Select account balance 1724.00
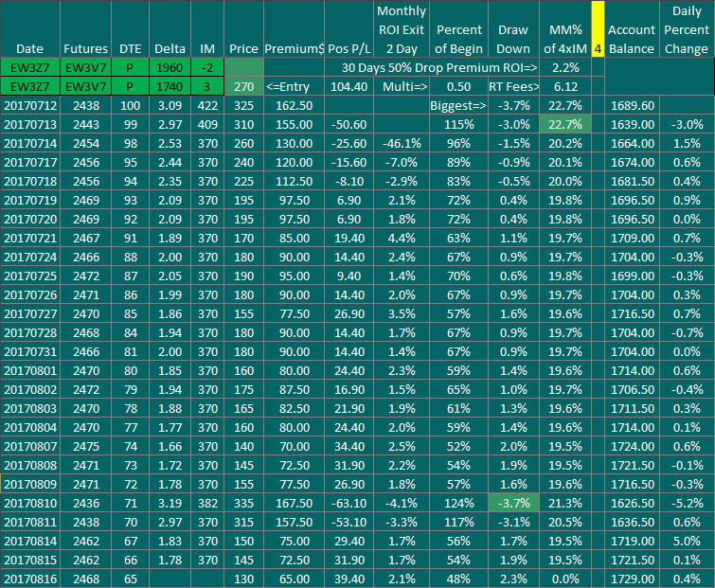Viewport: 715px width, 588px height. [632, 446]
